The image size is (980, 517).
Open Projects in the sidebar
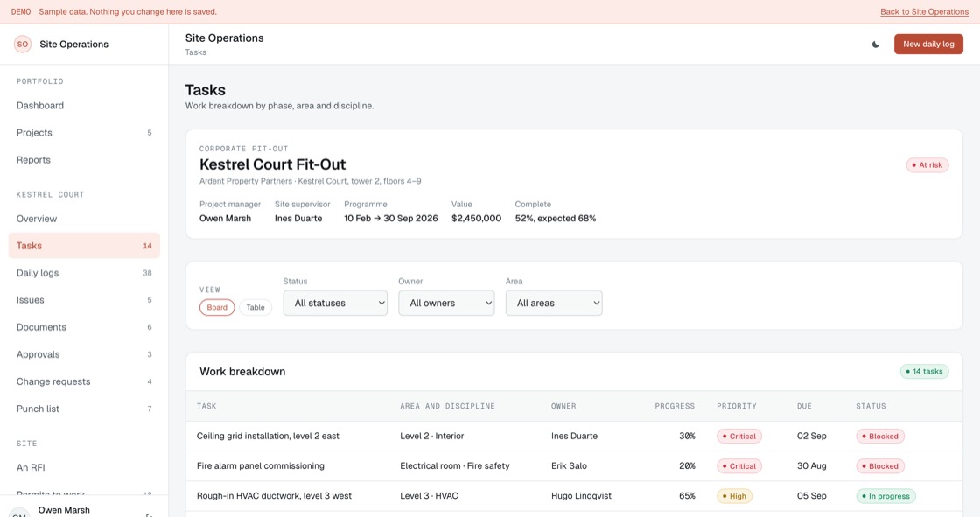tap(84, 133)
